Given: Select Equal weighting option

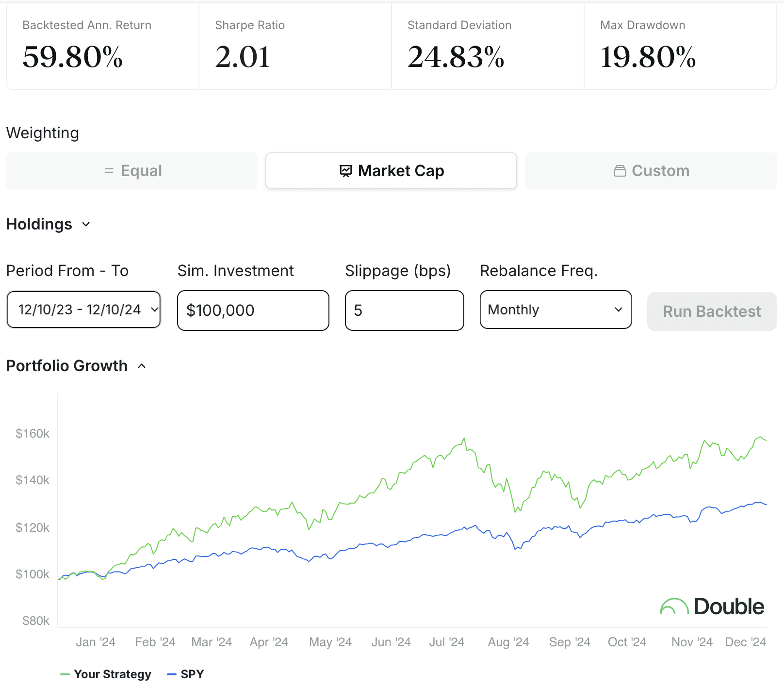Looking at the screenshot, I should [131, 171].
